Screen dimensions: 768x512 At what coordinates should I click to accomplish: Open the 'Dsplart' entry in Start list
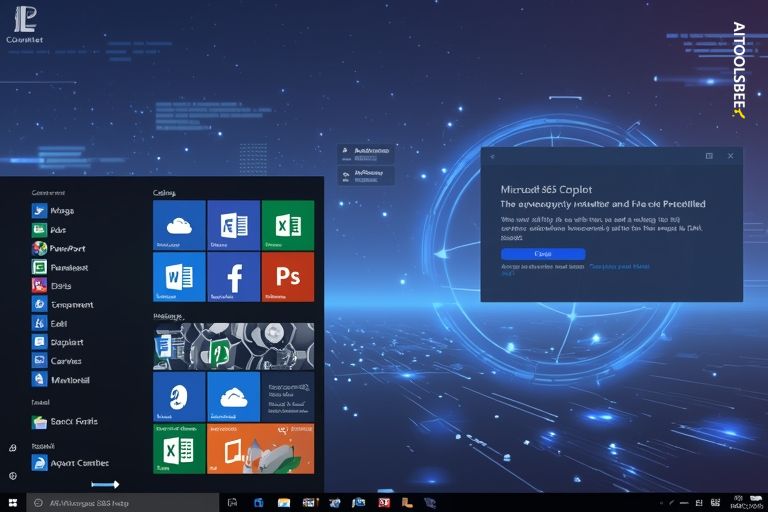coord(58,342)
